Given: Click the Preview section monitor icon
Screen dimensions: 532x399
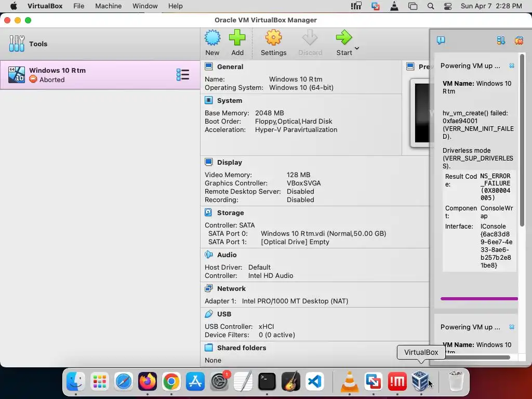Looking at the screenshot, I should tap(410, 66).
